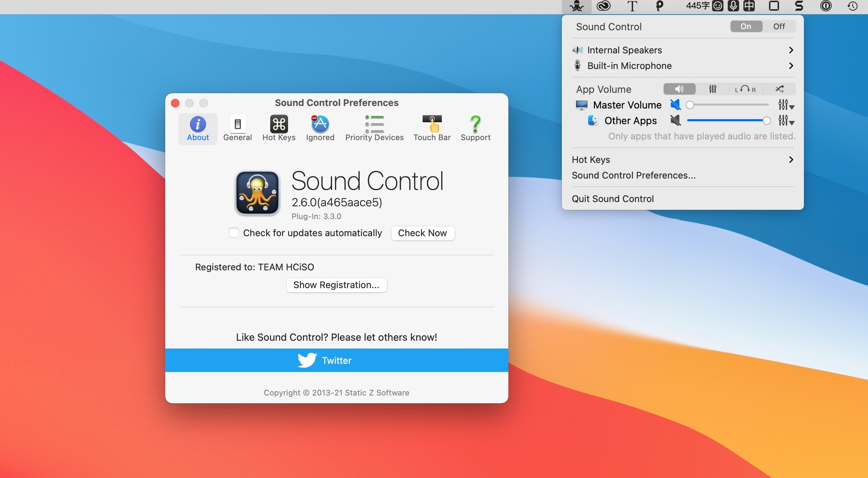Unmute the Master Volume speaker
Viewport: 868px width, 478px height.
pos(675,104)
